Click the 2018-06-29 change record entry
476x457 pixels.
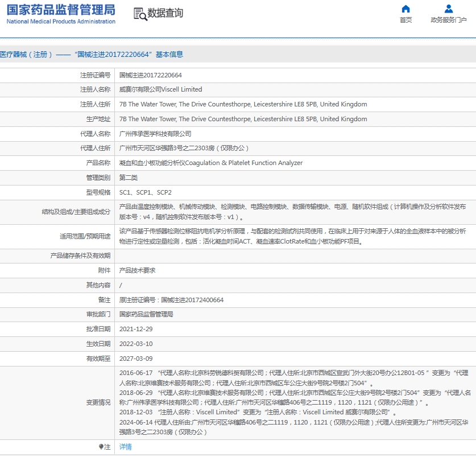[x=295, y=397]
